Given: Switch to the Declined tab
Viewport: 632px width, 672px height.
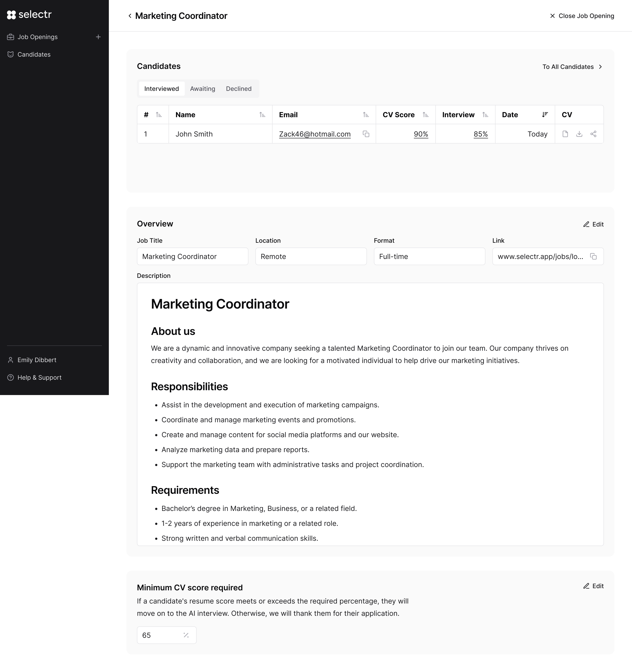Looking at the screenshot, I should [x=239, y=89].
